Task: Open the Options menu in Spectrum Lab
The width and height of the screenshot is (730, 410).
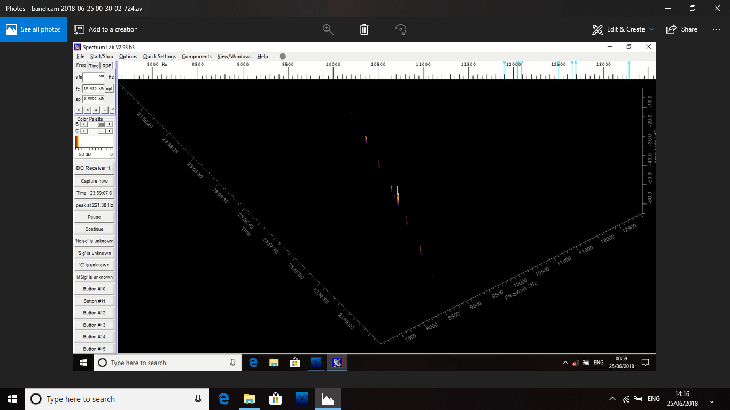Action: click(128, 56)
